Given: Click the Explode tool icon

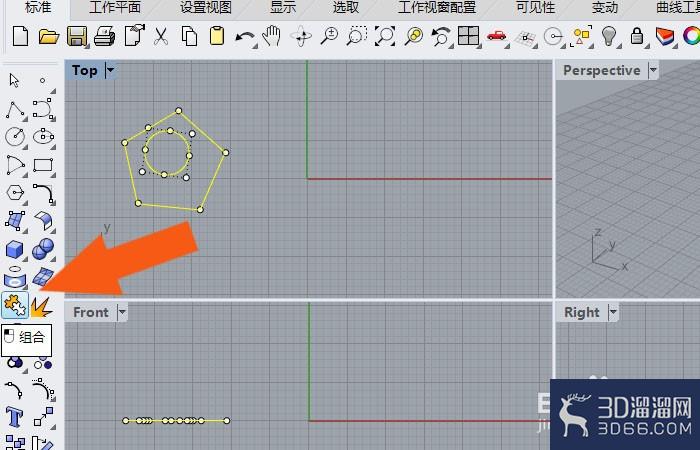Looking at the screenshot, I should (42, 306).
